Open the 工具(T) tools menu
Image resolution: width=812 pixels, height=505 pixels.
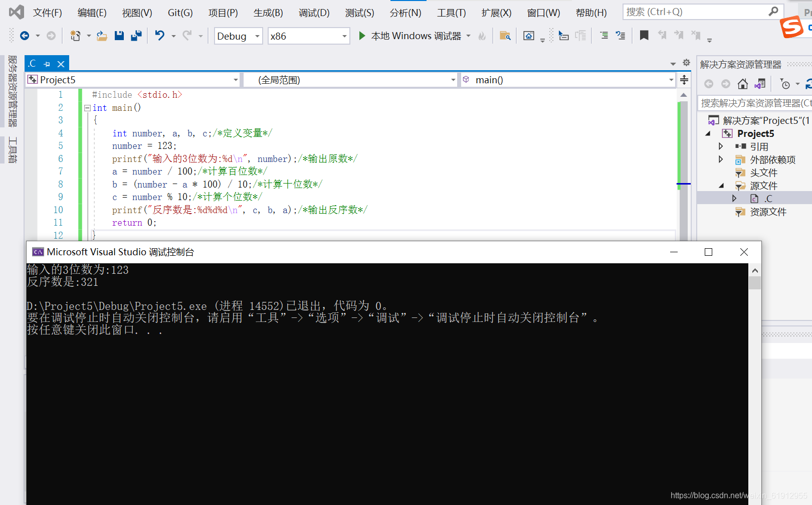(452, 13)
